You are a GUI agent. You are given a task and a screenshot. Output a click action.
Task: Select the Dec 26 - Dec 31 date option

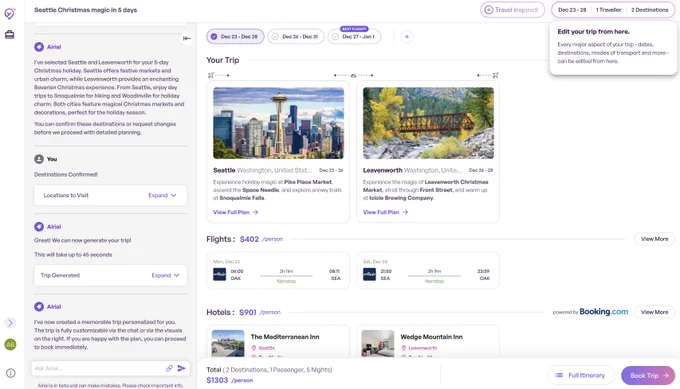coord(296,37)
